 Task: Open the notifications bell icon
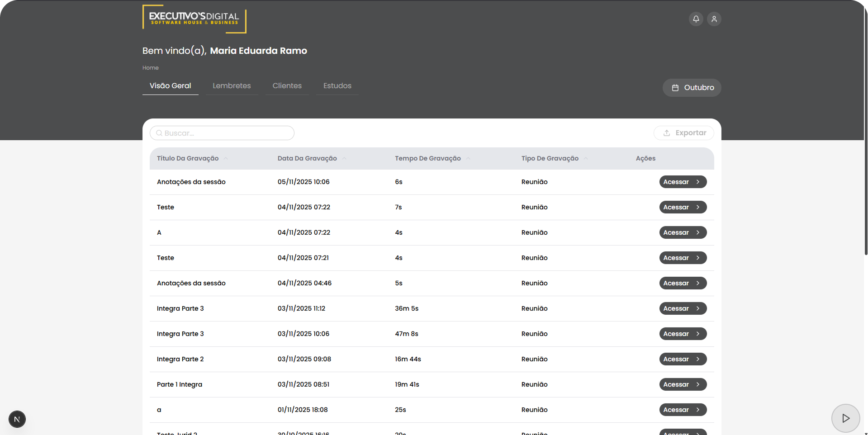[696, 19]
